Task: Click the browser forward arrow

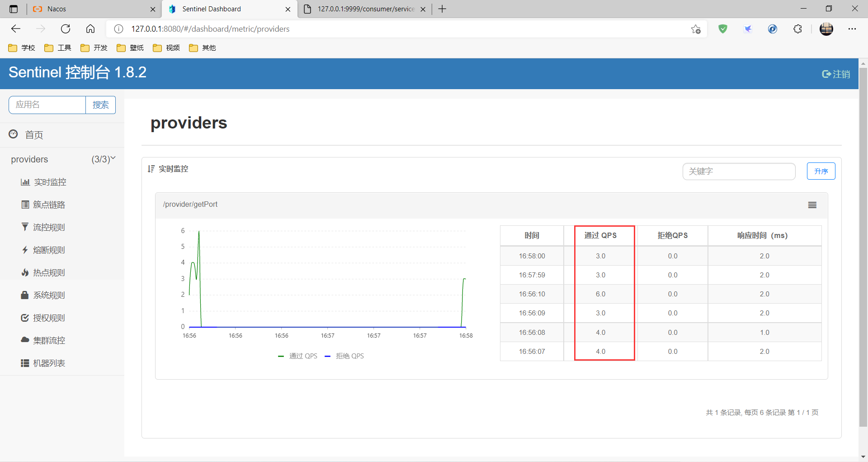Action: point(41,29)
